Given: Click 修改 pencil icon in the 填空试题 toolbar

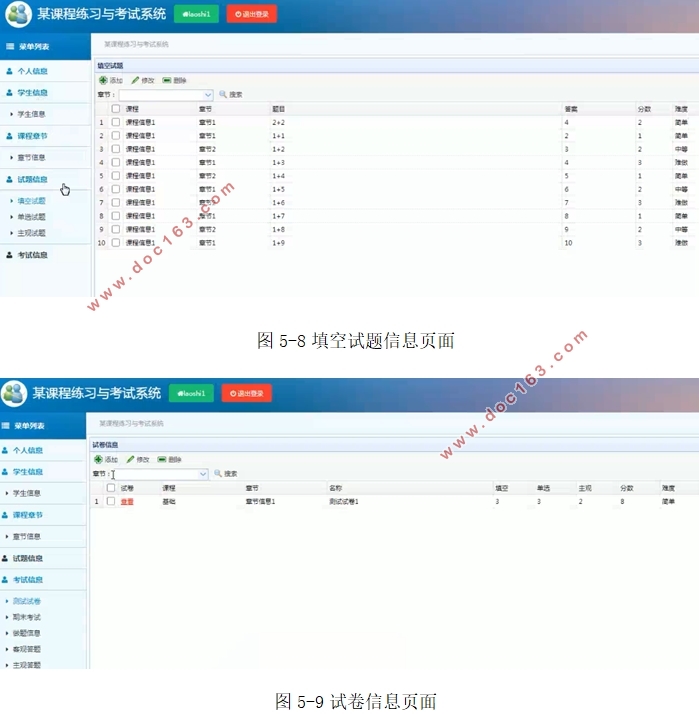Looking at the screenshot, I should 135,80.
